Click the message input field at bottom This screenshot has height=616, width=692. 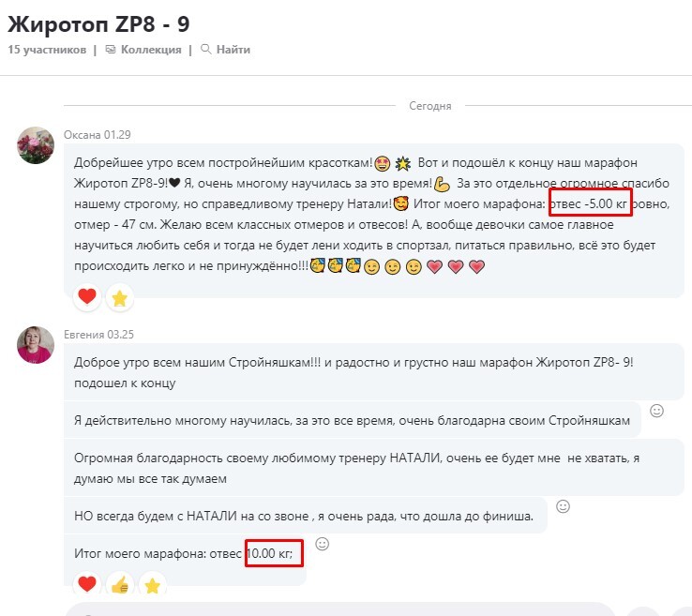click(339, 608)
